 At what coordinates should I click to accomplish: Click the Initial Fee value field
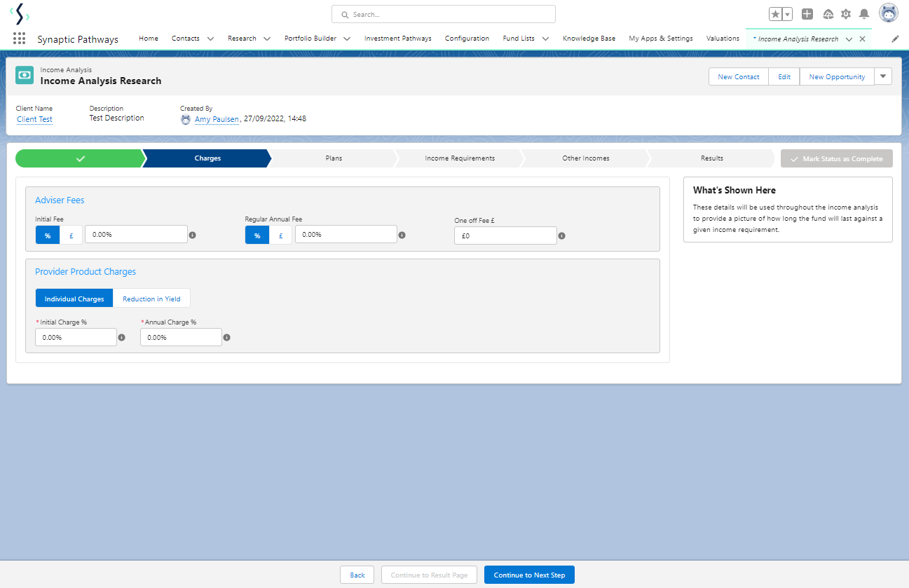tap(136, 234)
